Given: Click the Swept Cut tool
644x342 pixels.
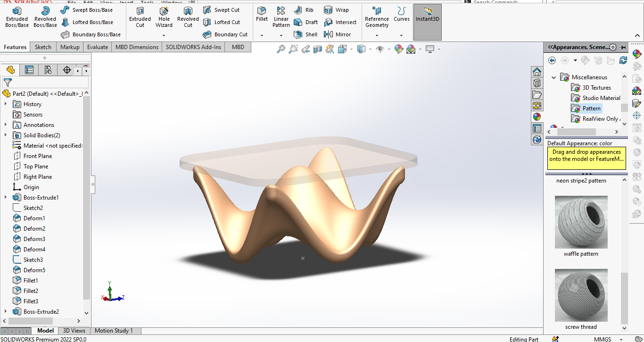Looking at the screenshot, I should [x=222, y=10].
